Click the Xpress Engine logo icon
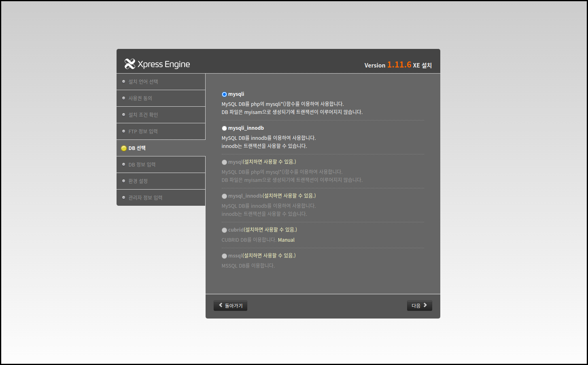 (130, 64)
